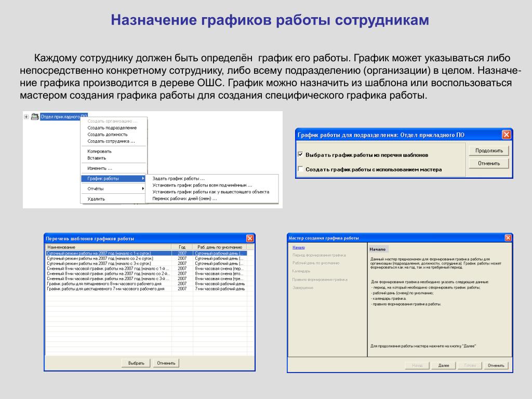Image resolution: width=532 pixels, height=399 pixels.
Task: Select Отдел прикладного ПО tree item
Action: coord(64,117)
